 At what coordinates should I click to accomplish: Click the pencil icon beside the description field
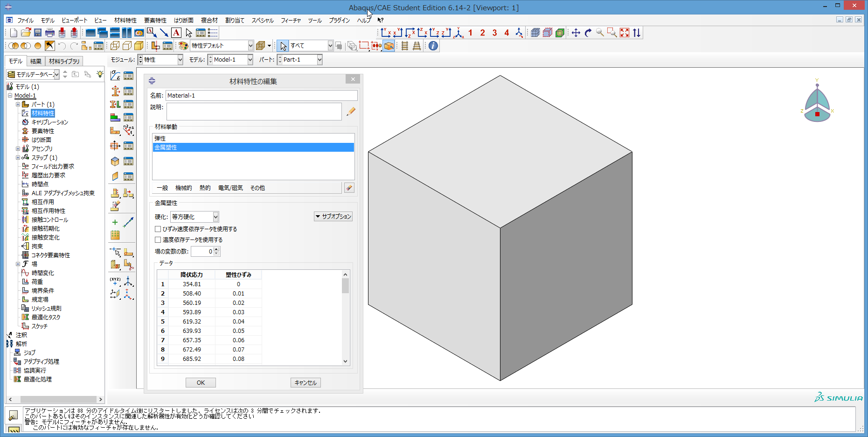point(351,111)
